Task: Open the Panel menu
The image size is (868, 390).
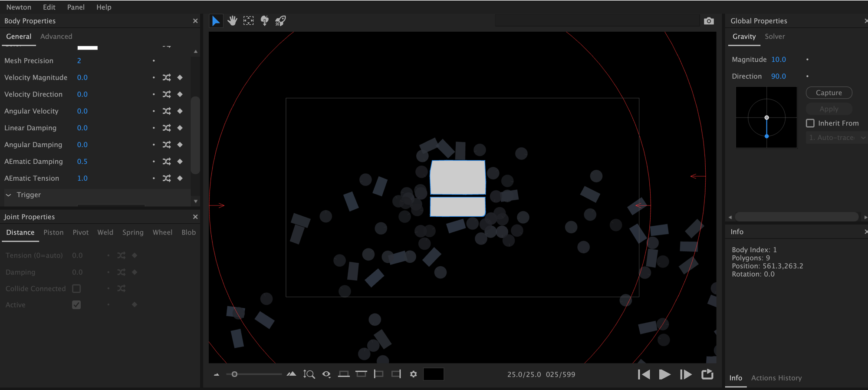Action: (x=76, y=7)
